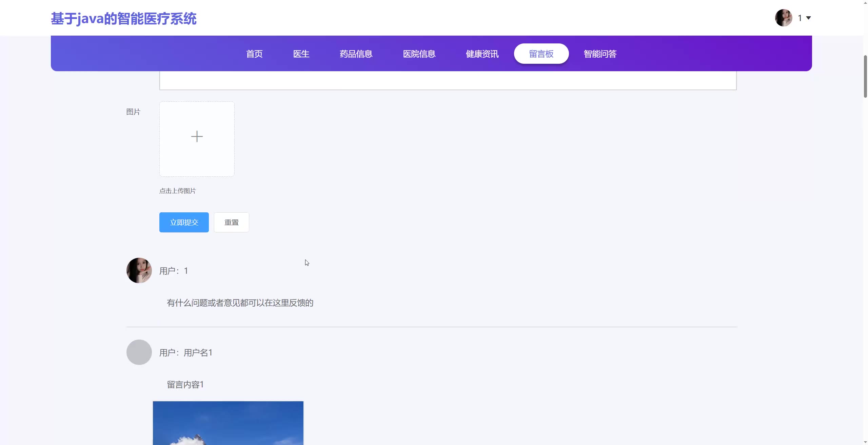Click the site title 基于java的智能医疗系统
The width and height of the screenshot is (868, 445).
123,19
